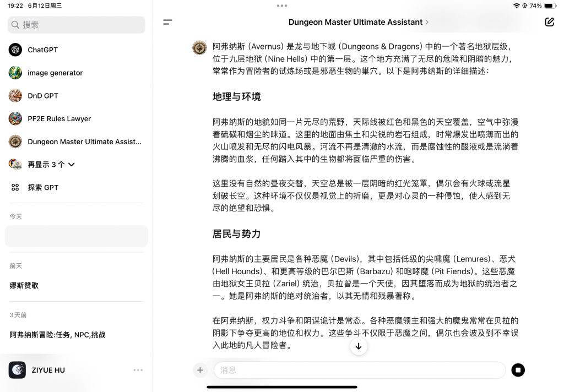Open the PF2E Rules Lawyer avatar icon
The height and width of the screenshot is (392, 564).
[x=15, y=119]
